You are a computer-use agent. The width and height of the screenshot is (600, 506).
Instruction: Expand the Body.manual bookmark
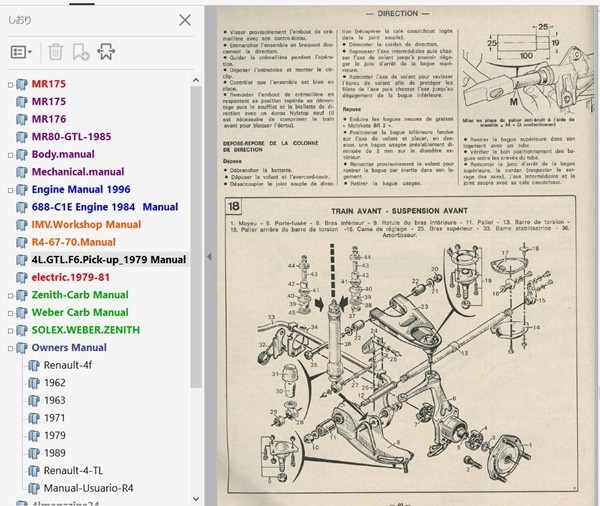(x=10, y=155)
